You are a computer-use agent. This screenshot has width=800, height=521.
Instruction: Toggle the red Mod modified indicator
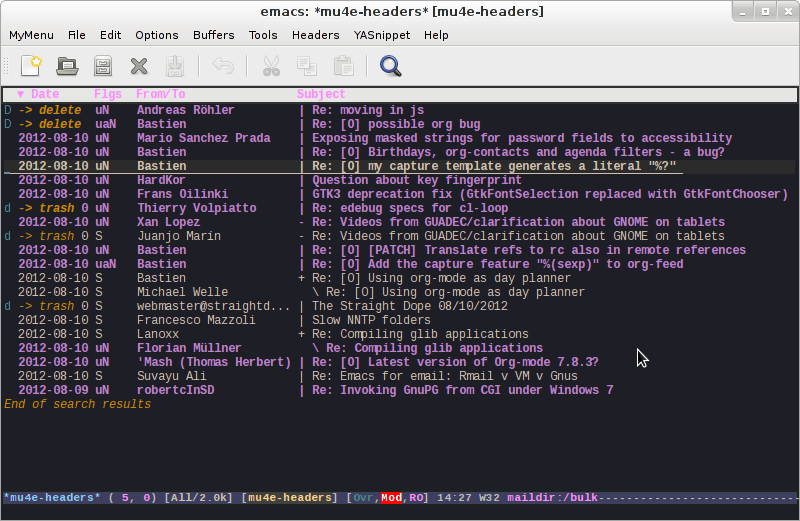pos(392,497)
